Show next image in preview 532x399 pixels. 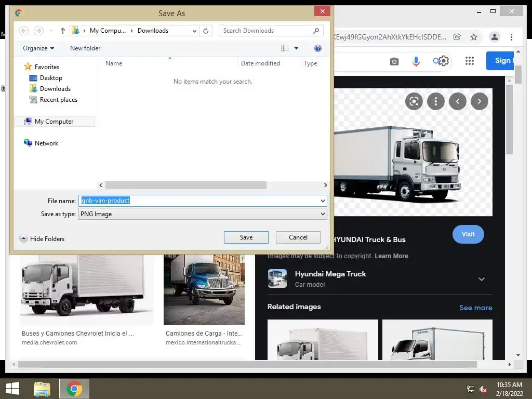tap(479, 101)
